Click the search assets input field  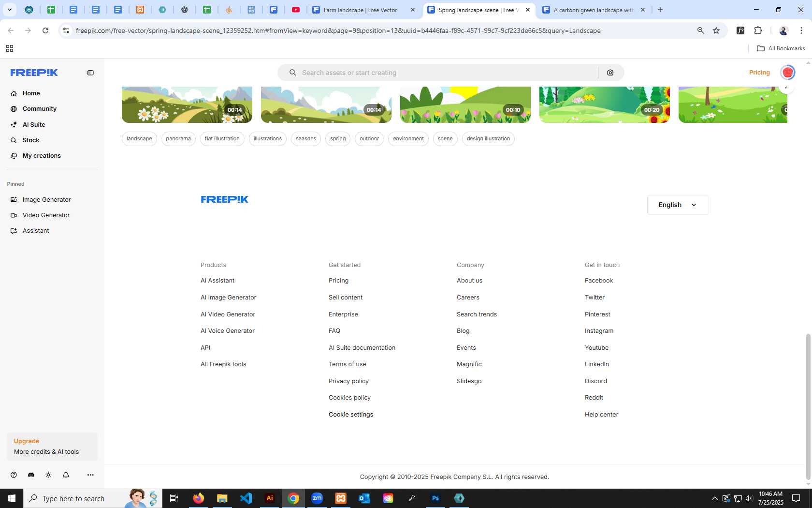coord(437,73)
